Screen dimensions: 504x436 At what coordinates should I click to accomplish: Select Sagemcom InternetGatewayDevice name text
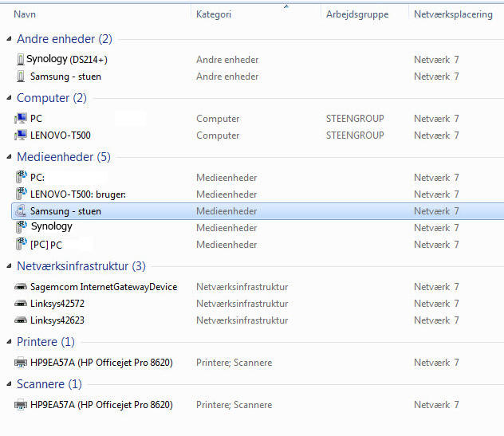coord(104,287)
